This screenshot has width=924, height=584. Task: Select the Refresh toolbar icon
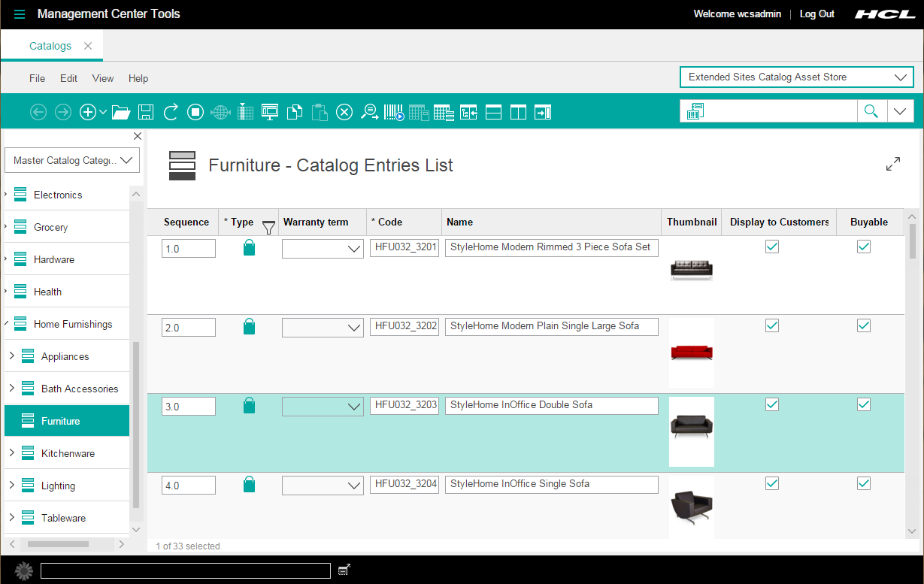click(171, 111)
